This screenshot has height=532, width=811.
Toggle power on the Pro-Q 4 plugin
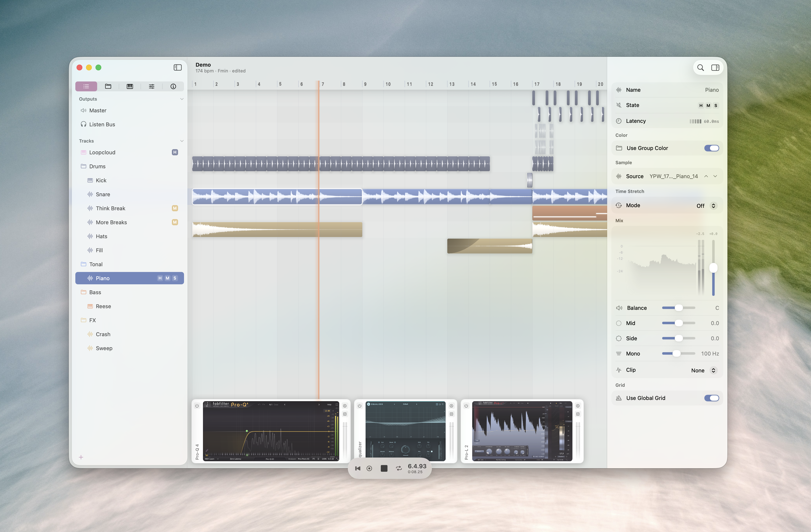[x=197, y=406]
